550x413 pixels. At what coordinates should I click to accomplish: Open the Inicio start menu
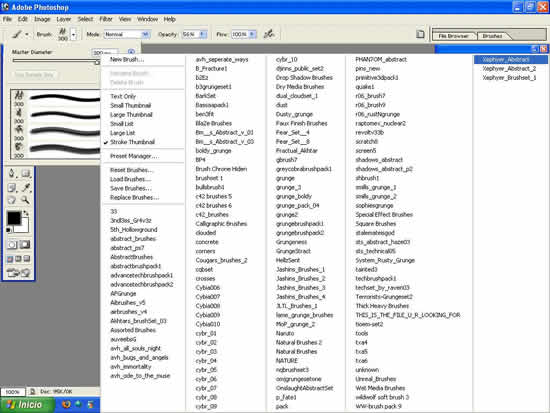(27, 405)
